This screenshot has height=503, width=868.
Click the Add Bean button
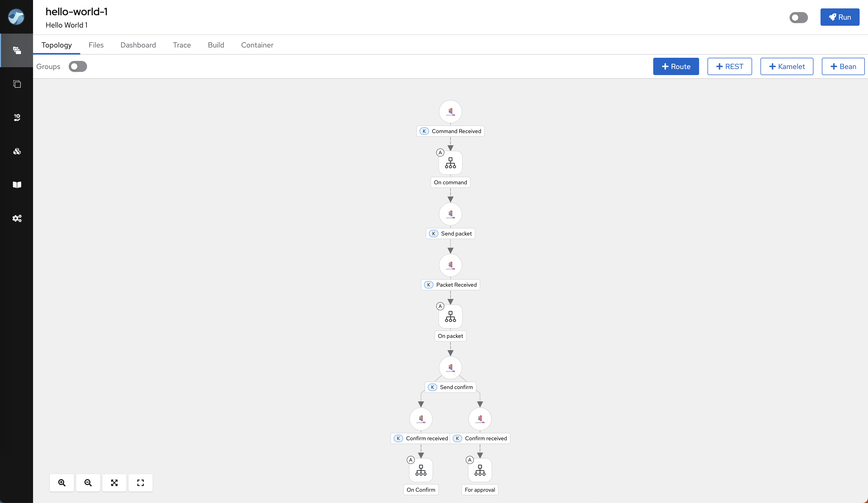pos(844,66)
